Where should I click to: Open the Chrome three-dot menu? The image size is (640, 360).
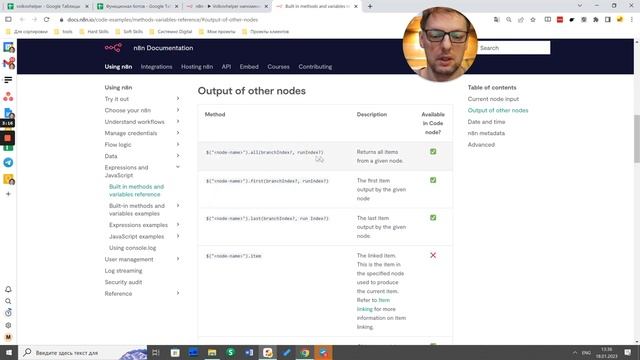tap(631, 20)
